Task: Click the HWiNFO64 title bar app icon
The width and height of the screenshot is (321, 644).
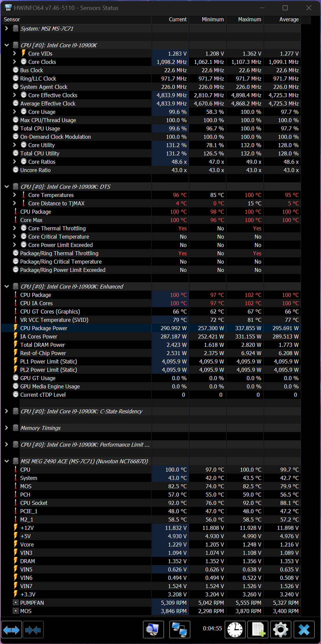Action: click(x=8, y=8)
